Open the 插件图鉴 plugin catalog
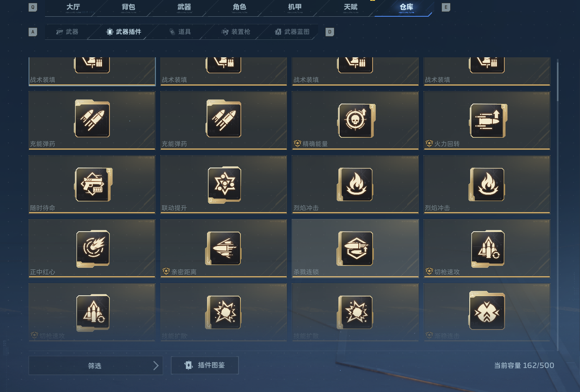The image size is (580, 392). (x=205, y=365)
